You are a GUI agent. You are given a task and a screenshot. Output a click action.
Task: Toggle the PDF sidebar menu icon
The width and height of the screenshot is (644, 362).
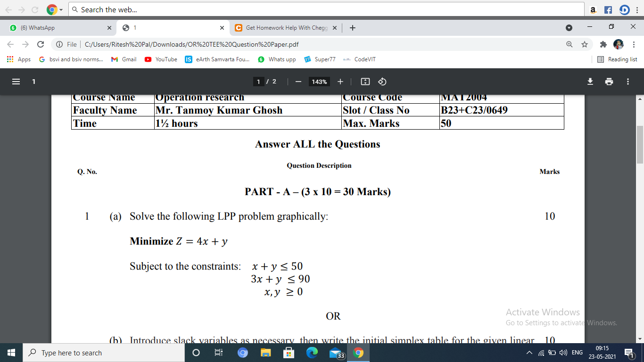16,82
